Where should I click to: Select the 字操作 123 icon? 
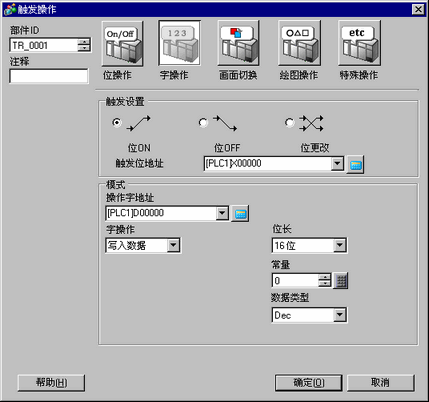tap(180, 43)
